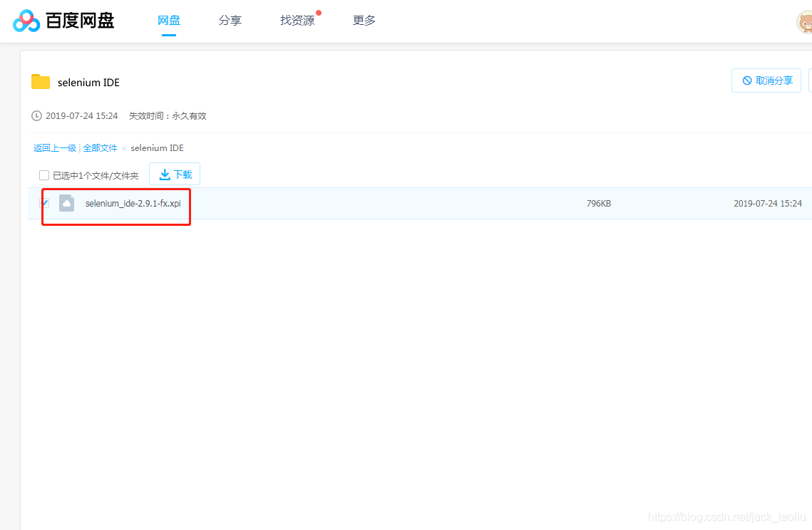Click the user avatar icon
This screenshot has height=530, width=812.
[x=804, y=22]
